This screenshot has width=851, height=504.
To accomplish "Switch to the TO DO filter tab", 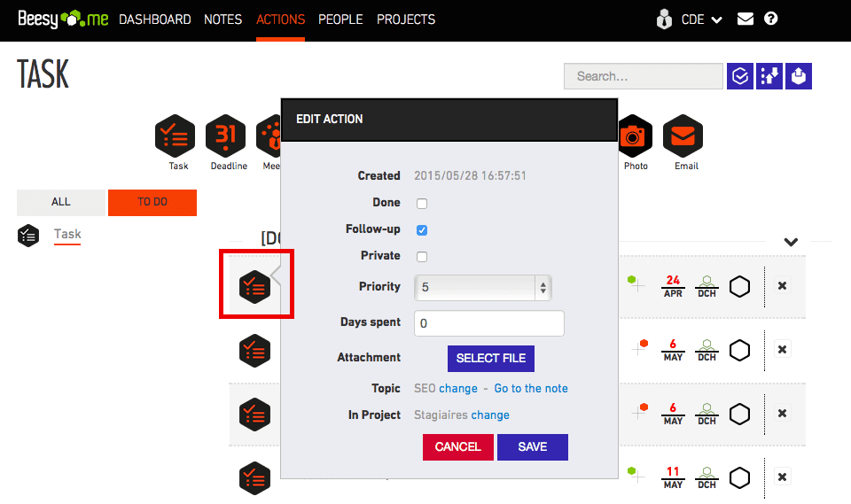I will [x=152, y=202].
